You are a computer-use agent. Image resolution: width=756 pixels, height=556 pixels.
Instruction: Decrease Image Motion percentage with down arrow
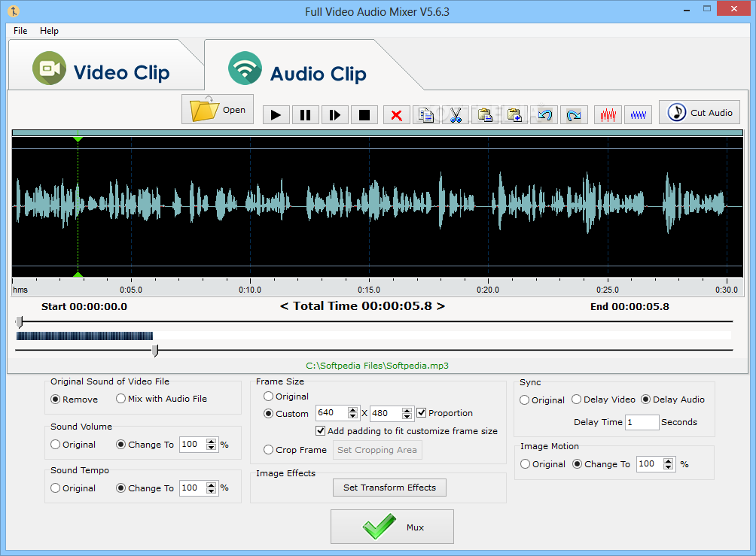[x=668, y=467]
